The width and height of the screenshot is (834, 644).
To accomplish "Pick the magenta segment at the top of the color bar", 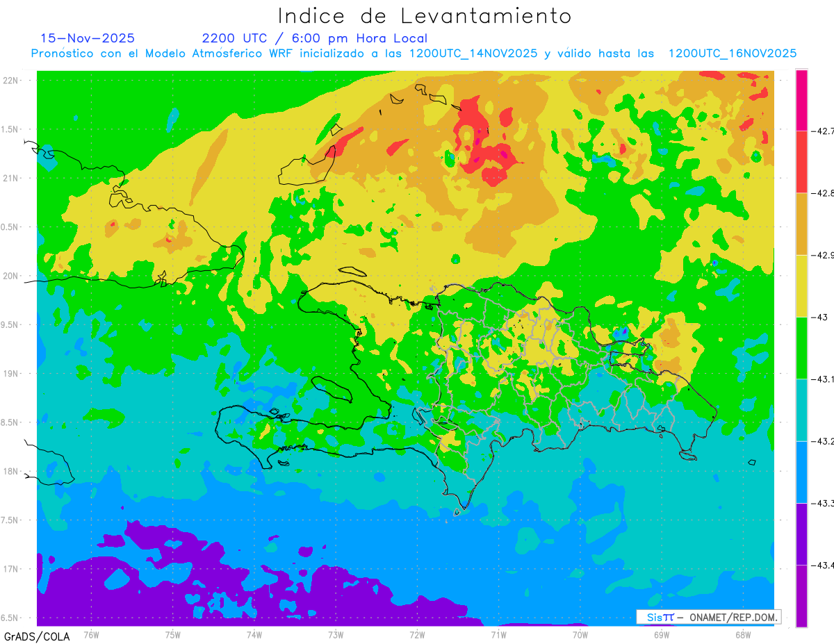I will point(801,100).
